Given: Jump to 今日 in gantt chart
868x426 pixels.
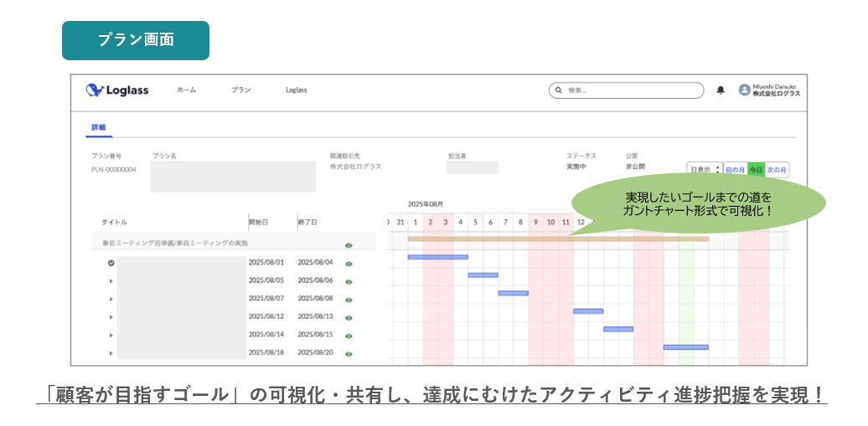Looking at the screenshot, I should pyautogui.click(x=756, y=169).
